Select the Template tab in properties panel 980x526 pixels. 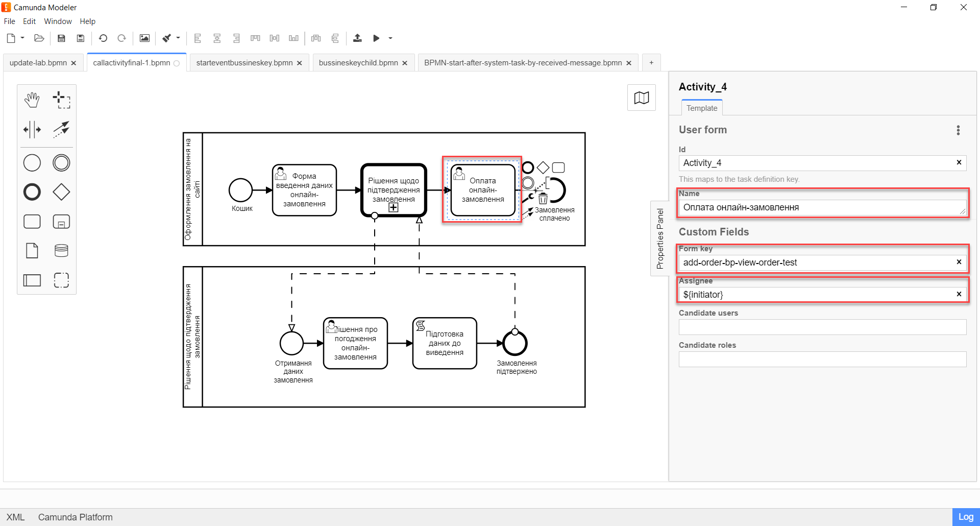pos(702,108)
